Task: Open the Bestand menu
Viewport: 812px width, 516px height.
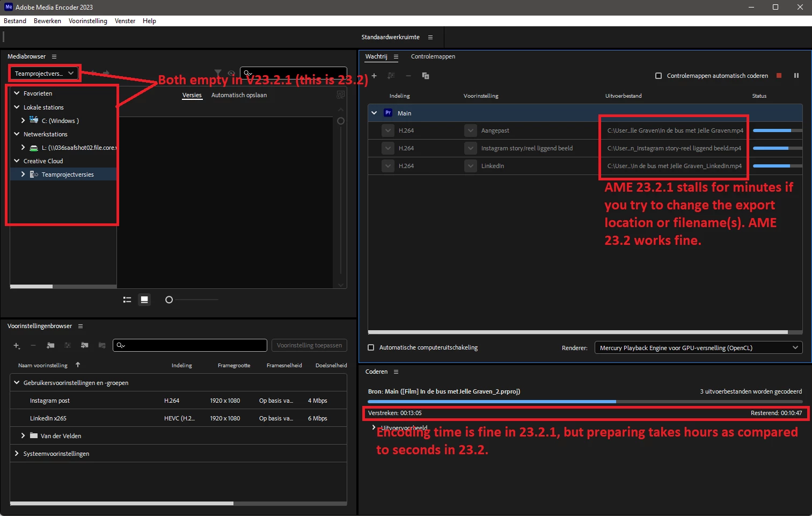Action: pos(15,21)
